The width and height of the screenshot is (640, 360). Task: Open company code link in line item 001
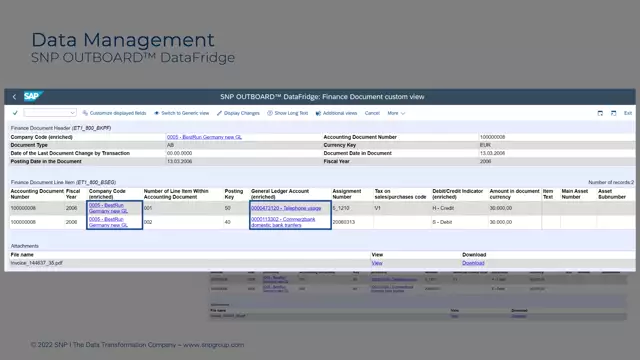coord(109,208)
